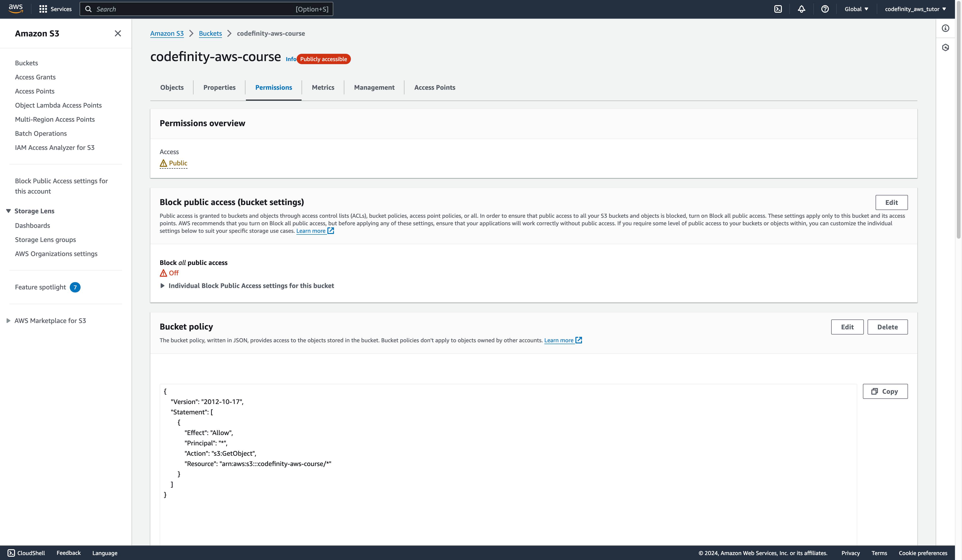Open the CloudShell icon in top bar

tap(778, 9)
